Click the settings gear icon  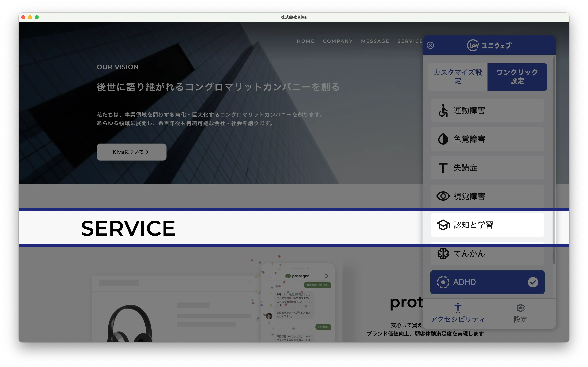coord(520,308)
